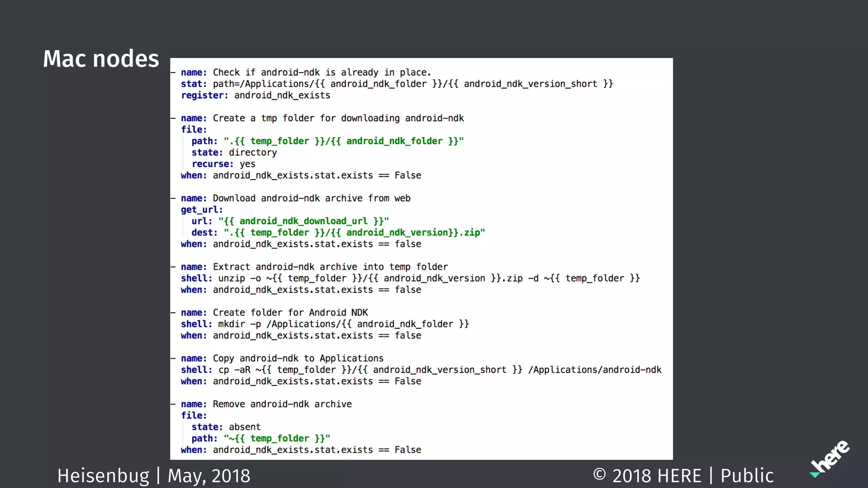Click 'Remove android-ndk archive' line
Screen dimensions: 868x488
(262, 404)
